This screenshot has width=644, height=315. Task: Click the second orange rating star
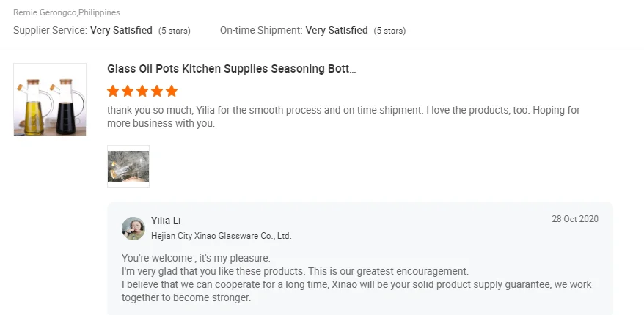click(128, 91)
